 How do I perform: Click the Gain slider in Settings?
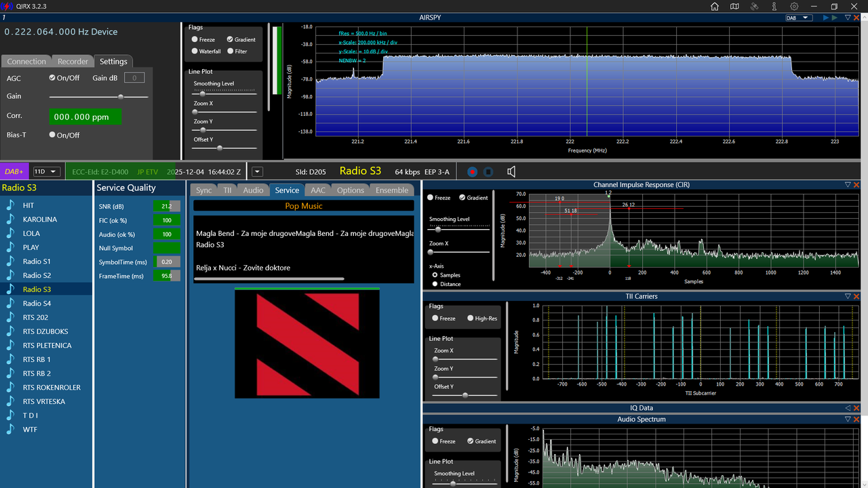click(99, 97)
